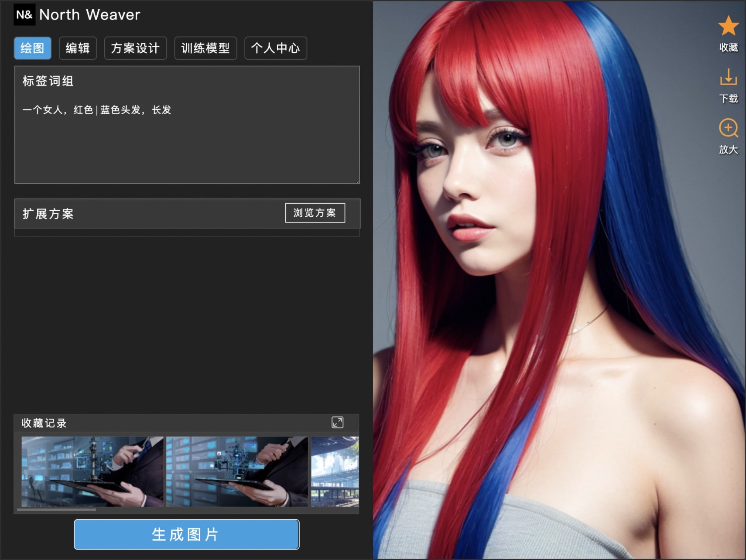Select the second thumbnail in 收藏记录
This screenshot has width=746, height=560.
(237, 471)
